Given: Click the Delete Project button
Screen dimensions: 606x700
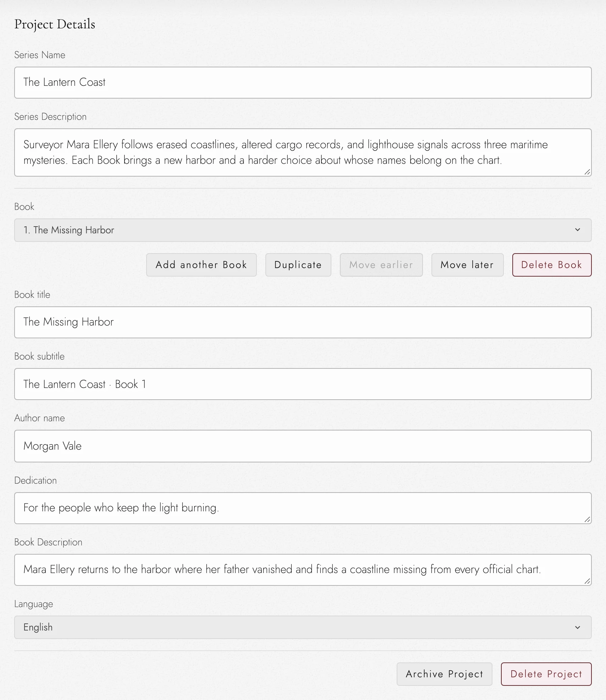Looking at the screenshot, I should point(546,674).
